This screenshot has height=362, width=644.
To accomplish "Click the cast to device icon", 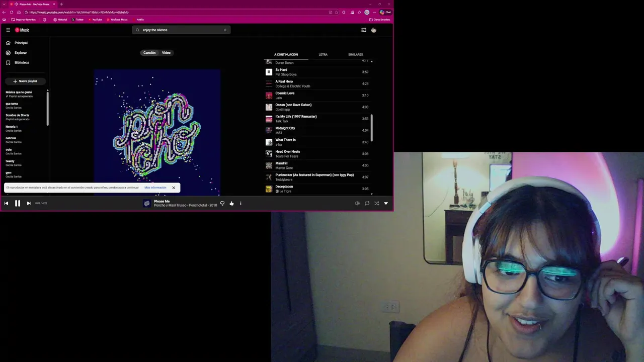I will (364, 30).
